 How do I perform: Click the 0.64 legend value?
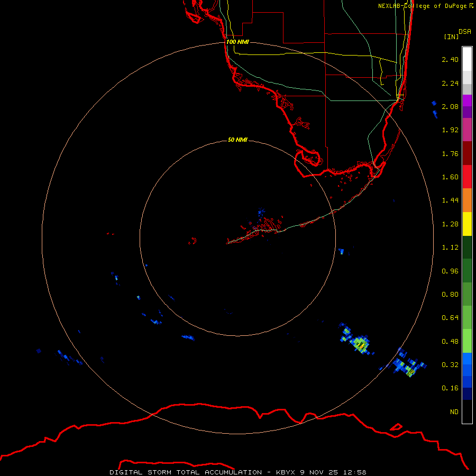pyautogui.click(x=450, y=318)
